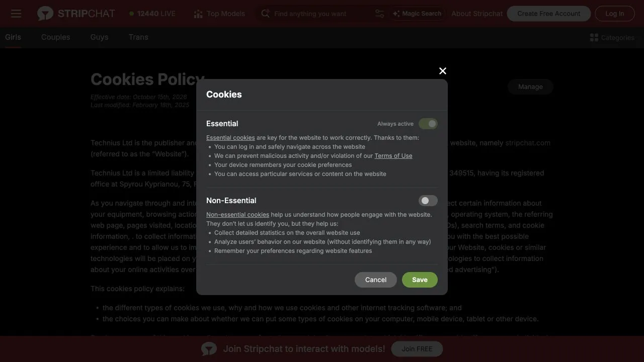This screenshot has height=362, width=644.
Task: Open the Non-essential cookies link
Action: (x=237, y=215)
